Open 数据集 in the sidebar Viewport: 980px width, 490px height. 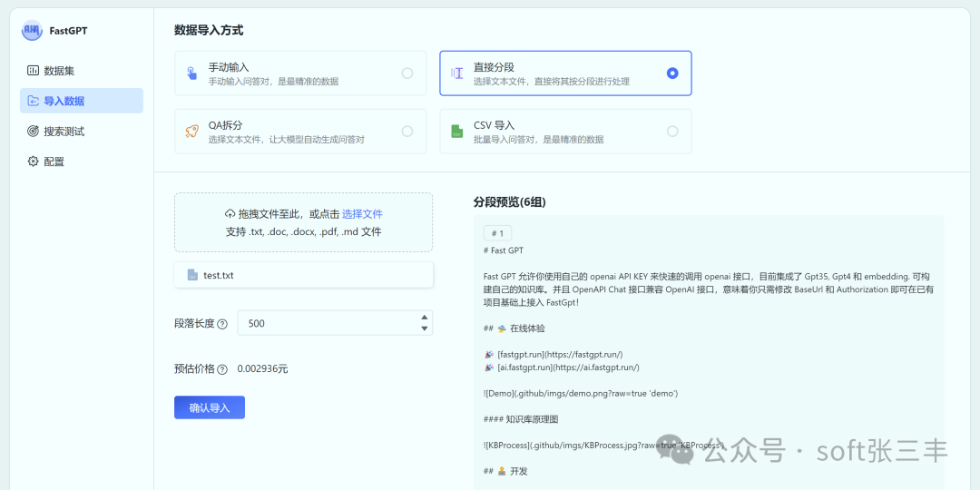click(x=82, y=71)
